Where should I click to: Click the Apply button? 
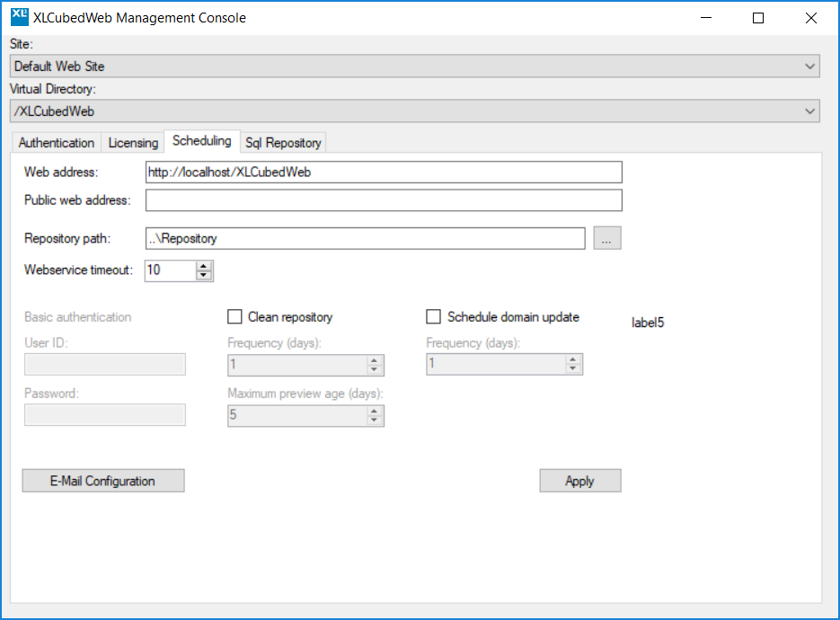(580, 481)
